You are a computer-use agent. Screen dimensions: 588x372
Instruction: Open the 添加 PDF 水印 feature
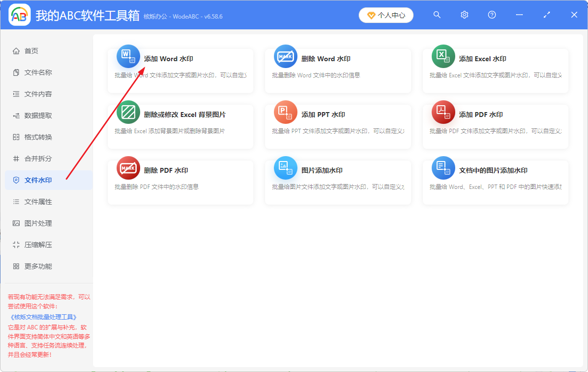443,112
